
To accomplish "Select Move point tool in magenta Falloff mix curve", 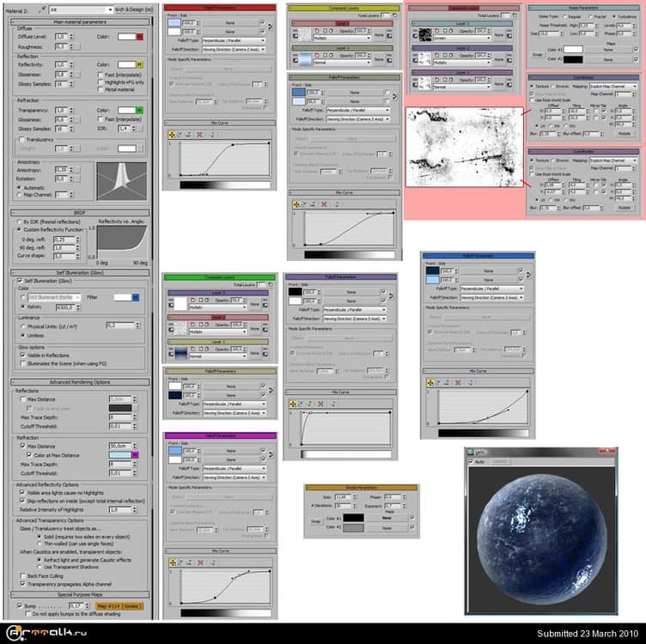I will [x=173, y=562].
